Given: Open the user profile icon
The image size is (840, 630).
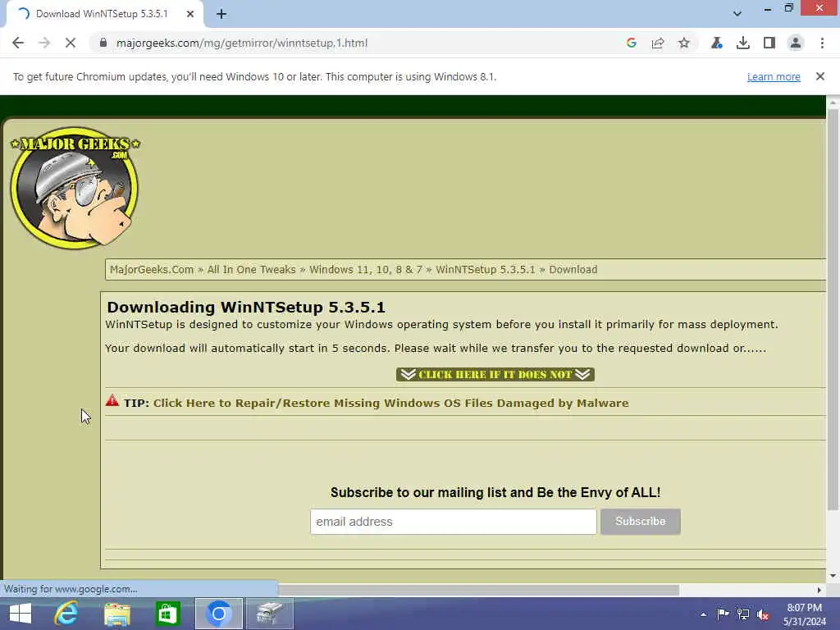Looking at the screenshot, I should point(796,43).
